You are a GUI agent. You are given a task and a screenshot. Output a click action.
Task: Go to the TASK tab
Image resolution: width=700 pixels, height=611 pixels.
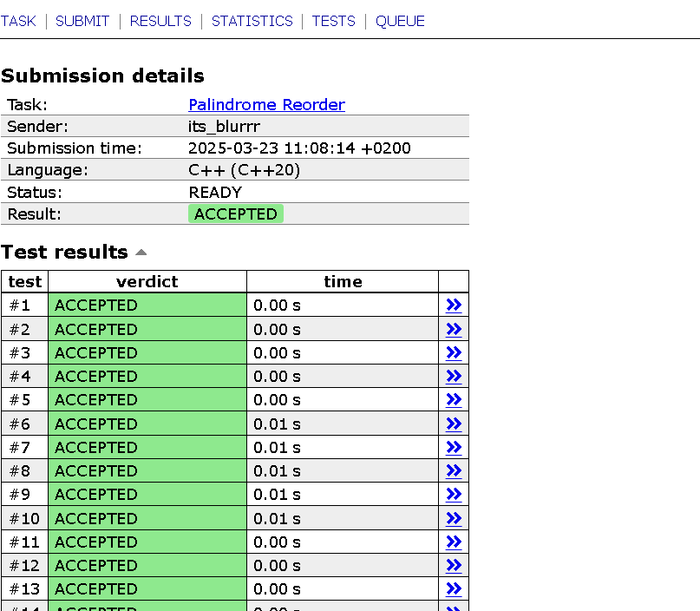18,21
